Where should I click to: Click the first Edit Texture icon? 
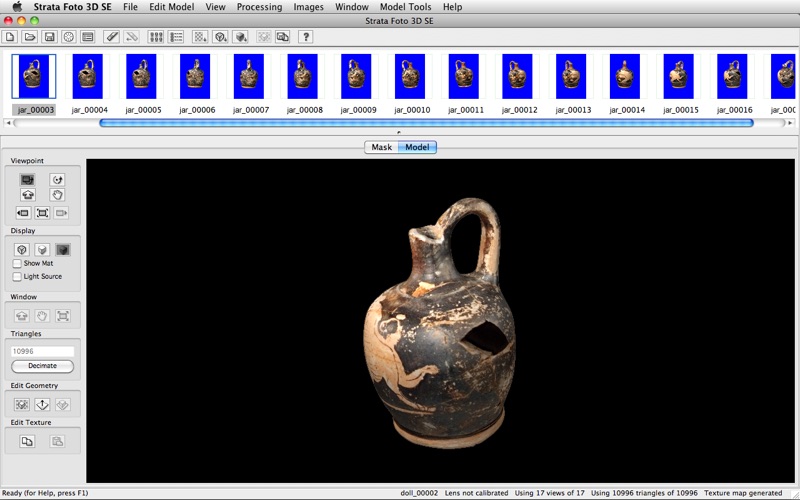pos(27,441)
